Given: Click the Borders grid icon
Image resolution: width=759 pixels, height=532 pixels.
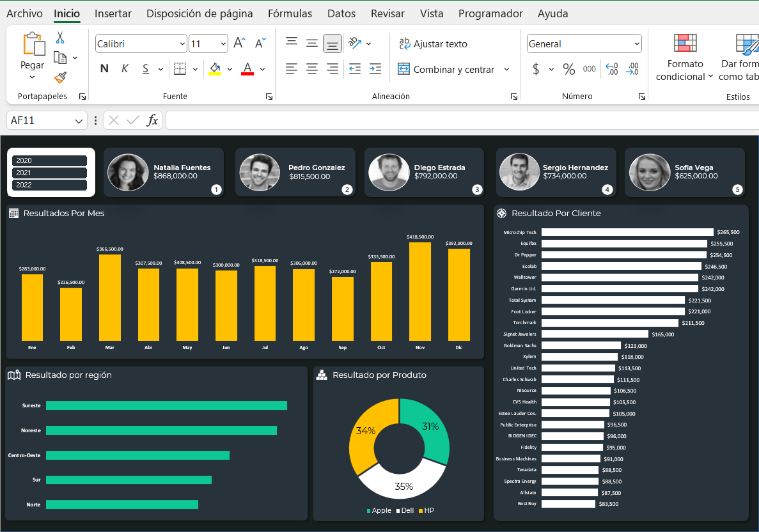Looking at the screenshot, I should [x=180, y=69].
